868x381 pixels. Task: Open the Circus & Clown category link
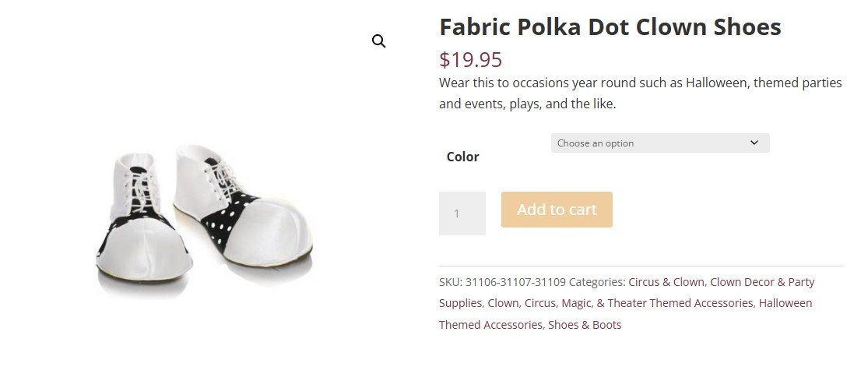666,282
